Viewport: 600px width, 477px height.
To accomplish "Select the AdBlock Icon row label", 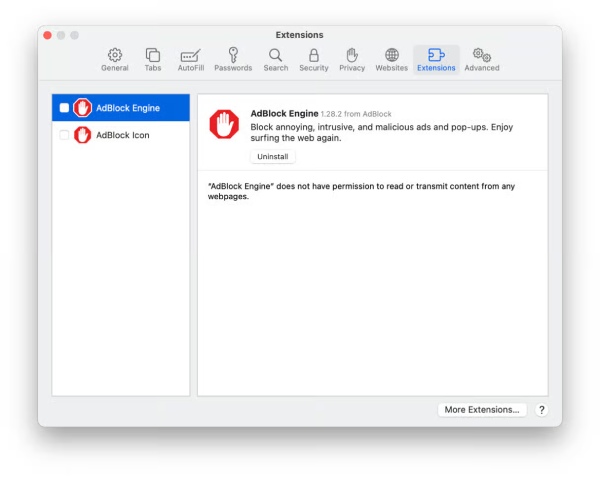I will [x=123, y=135].
